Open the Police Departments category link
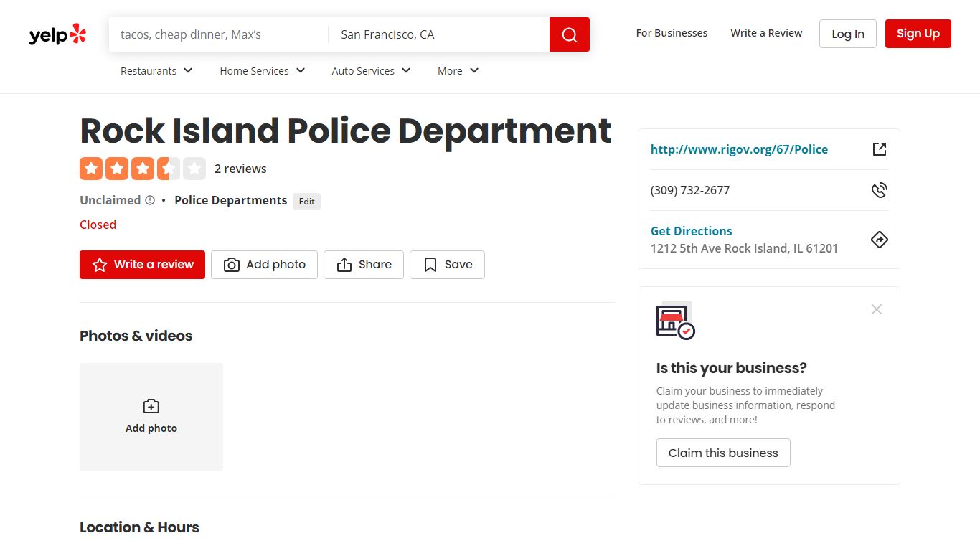The image size is (980, 551). point(230,200)
